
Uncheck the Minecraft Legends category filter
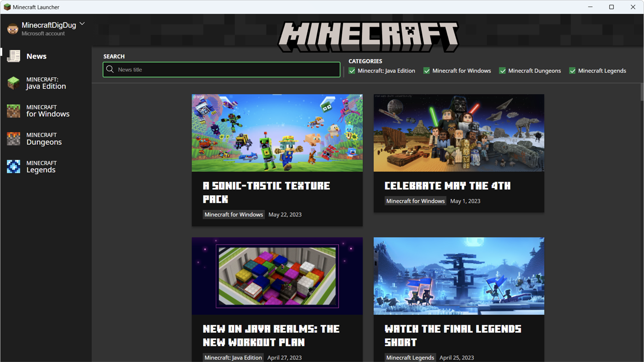click(x=572, y=71)
